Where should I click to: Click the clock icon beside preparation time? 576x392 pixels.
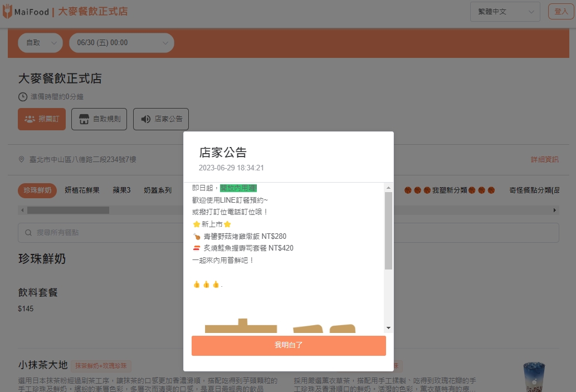23,97
